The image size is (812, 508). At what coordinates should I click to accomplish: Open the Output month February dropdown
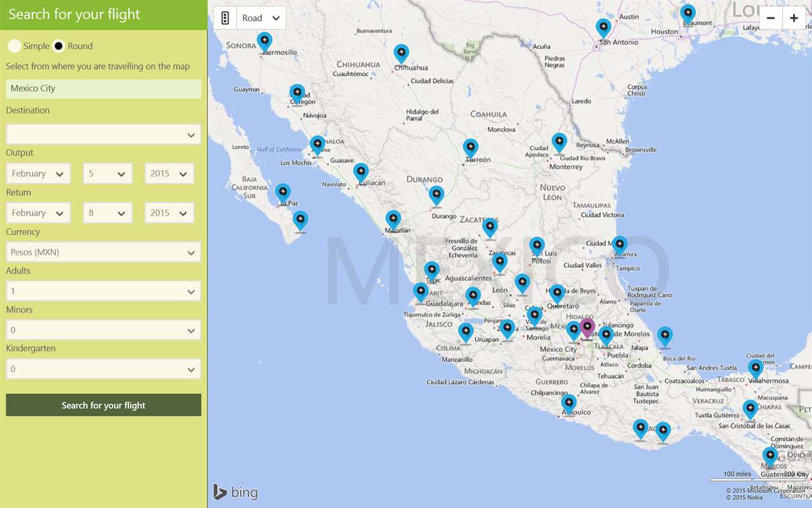[38, 174]
